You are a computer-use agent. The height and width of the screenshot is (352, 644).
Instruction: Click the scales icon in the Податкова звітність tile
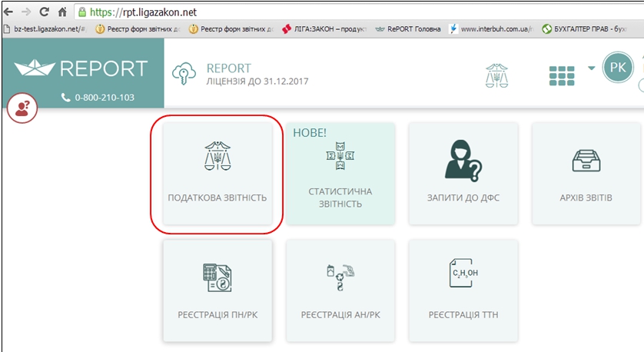(x=217, y=156)
